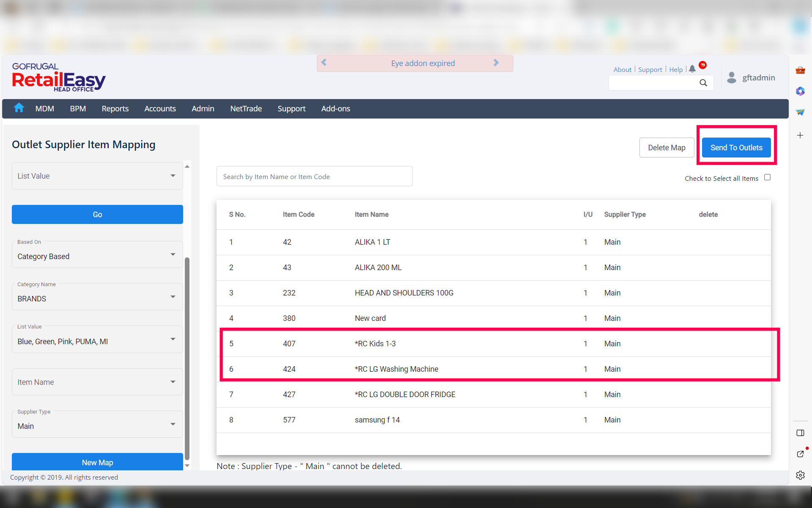Open the Item Name dropdown
Image resolution: width=812 pixels, height=508 pixels.
pyautogui.click(x=173, y=382)
